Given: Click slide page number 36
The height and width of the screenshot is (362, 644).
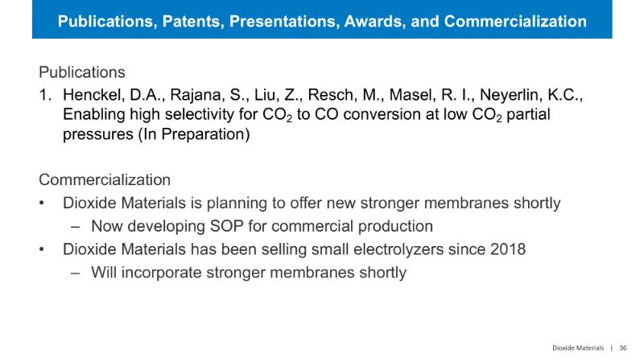Looking at the screenshot, I should pyautogui.click(x=623, y=348).
